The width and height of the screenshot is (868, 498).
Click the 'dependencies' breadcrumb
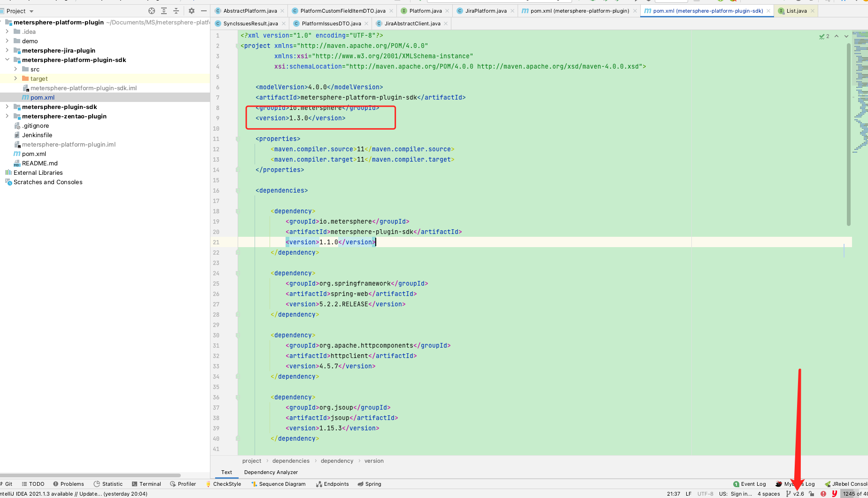(291, 461)
